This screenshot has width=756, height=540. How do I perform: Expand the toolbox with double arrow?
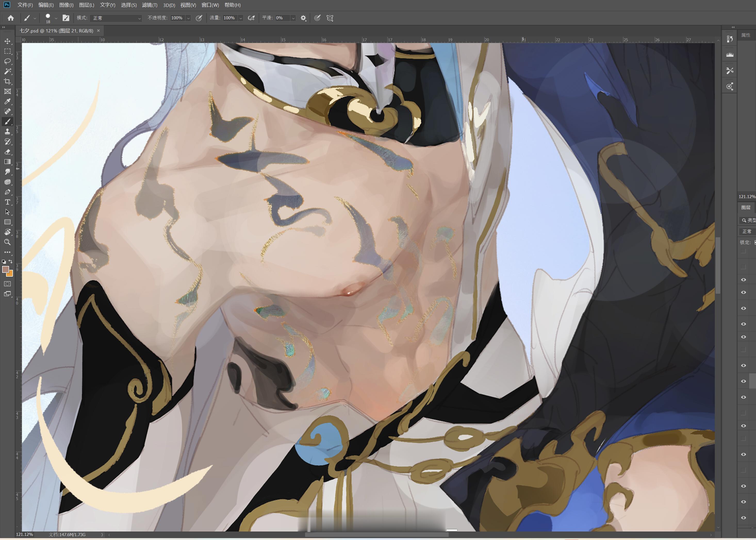4,27
